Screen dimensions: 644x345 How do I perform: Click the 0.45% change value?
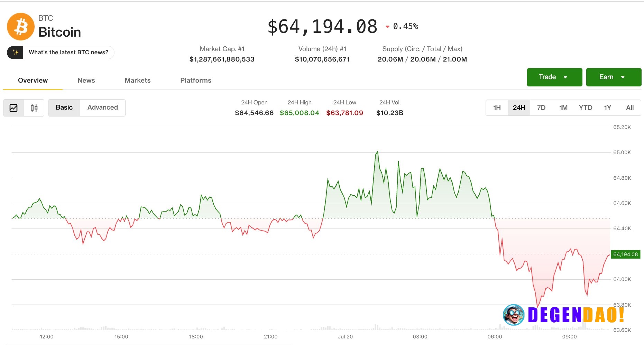coord(405,26)
